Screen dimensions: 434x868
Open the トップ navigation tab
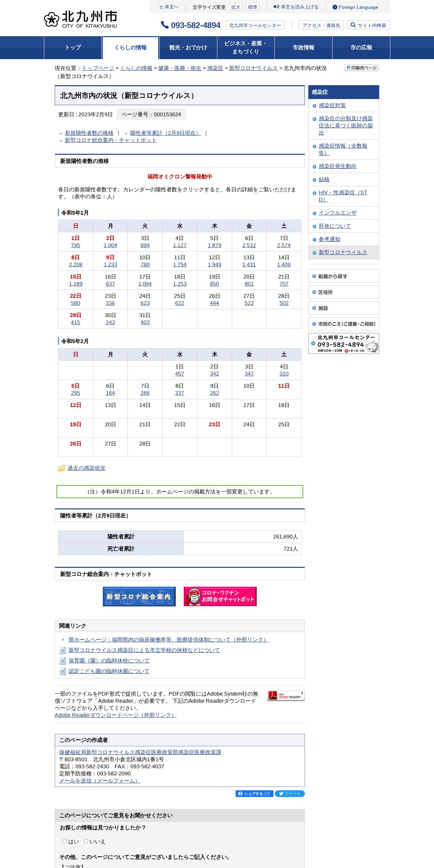pos(73,48)
